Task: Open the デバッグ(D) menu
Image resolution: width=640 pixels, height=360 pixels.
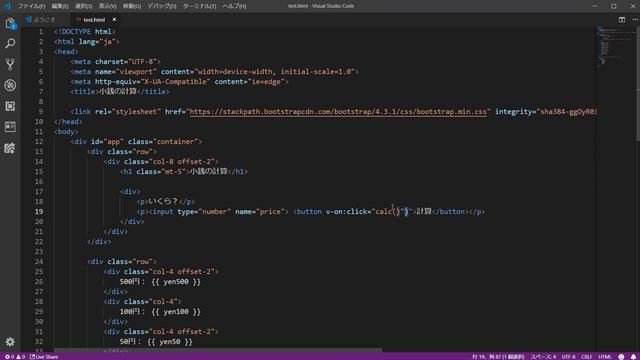Action: (x=162, y=6)
